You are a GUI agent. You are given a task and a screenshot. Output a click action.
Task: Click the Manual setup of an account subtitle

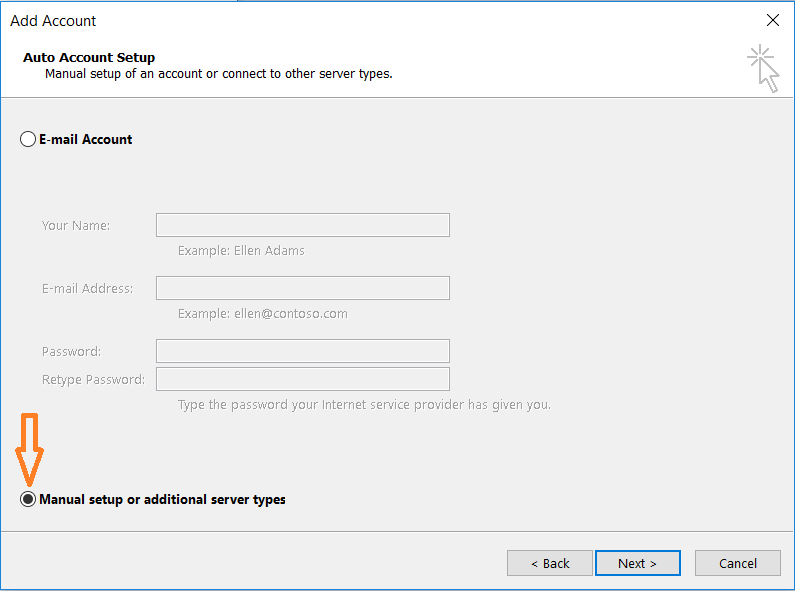(219, 74)
